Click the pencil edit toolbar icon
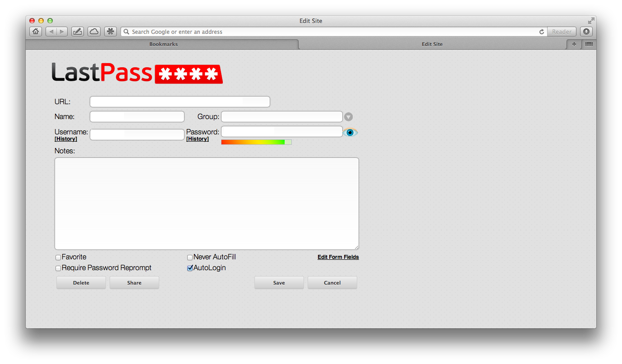This screenshot has height=364, width=622. (x=78, y=32)
